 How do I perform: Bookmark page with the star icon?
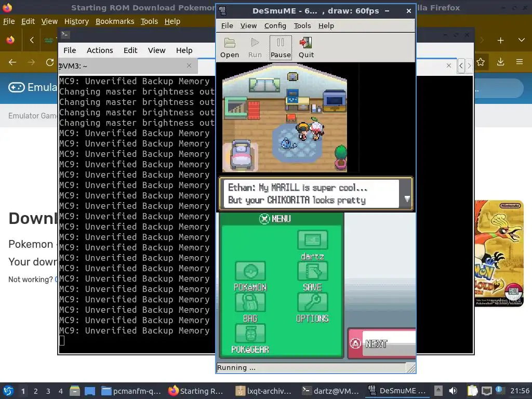coord(481,62)
